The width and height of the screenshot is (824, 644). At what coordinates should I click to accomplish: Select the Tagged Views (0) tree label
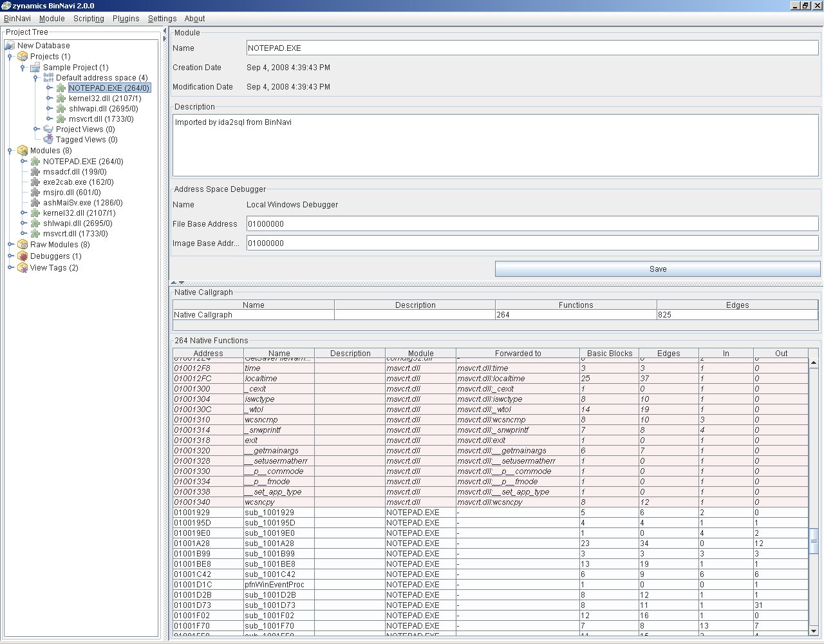[x=87, y=140]
